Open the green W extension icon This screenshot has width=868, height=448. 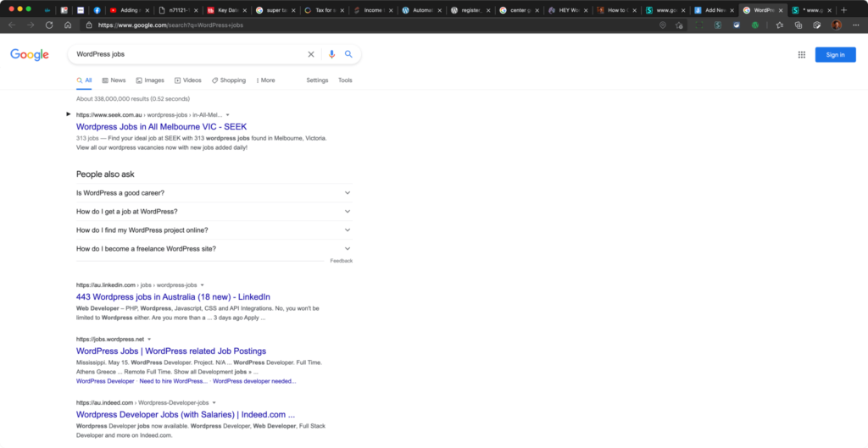[x=754, y=25]
